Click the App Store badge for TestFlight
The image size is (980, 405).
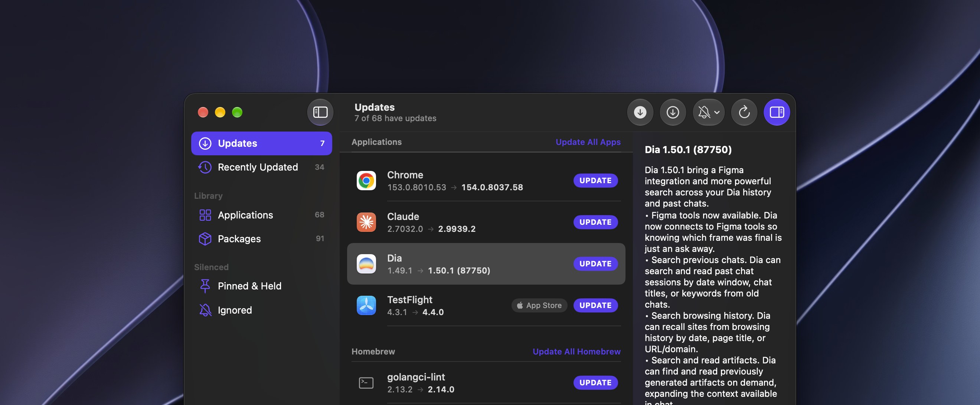click(x=539, y=305)
